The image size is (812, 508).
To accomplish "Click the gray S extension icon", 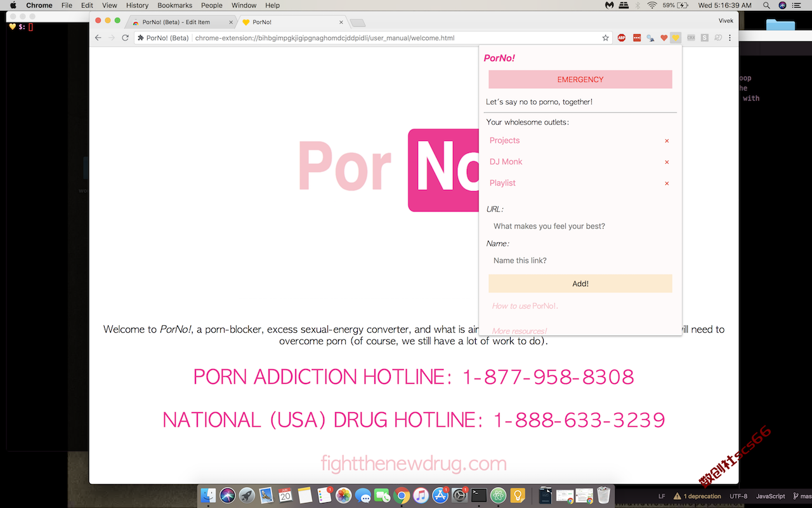I will coord(705,38).
